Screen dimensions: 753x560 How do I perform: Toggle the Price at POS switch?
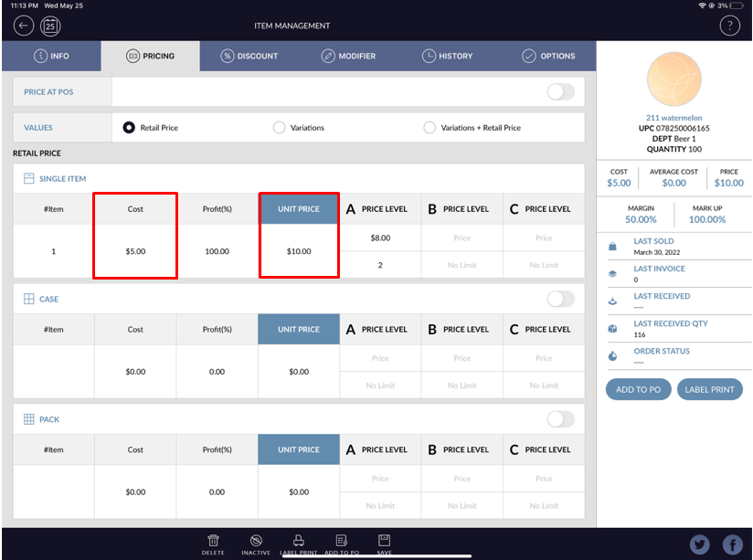560,91
